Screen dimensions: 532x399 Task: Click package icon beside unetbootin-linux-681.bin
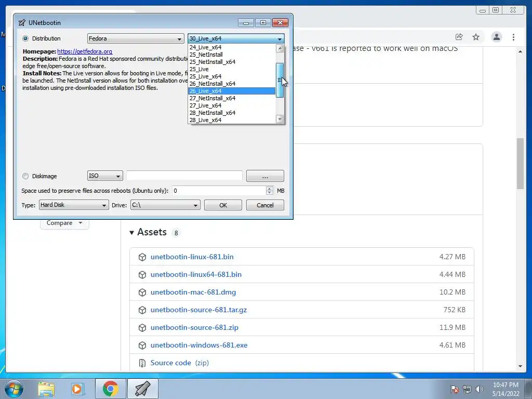[x=142, y=257]
